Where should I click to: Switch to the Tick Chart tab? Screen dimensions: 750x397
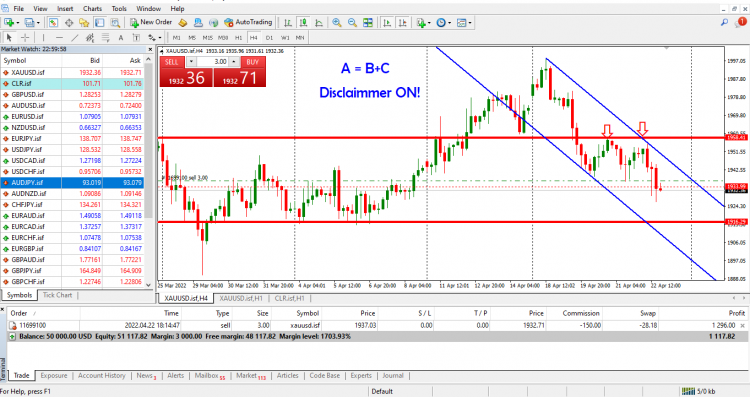coord(57,295)
